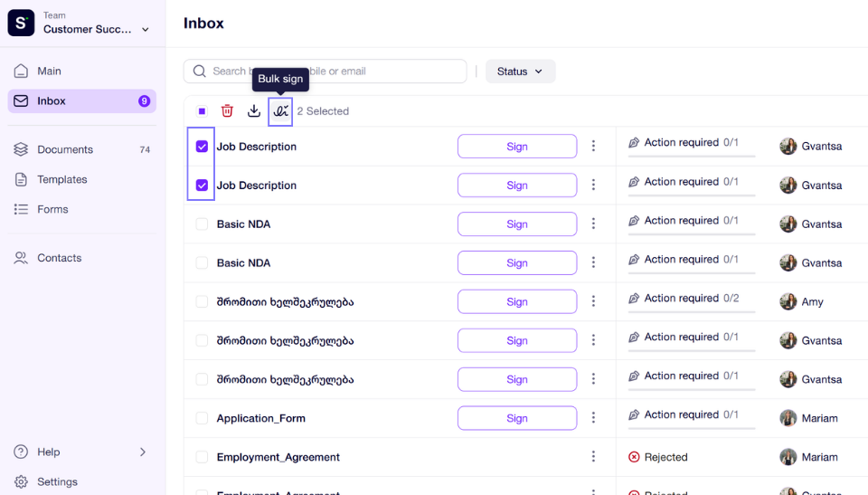Open Settings from sidebar gear icon
Image resolution: width=868 pixels, height=495 pixels.
[21, 481]
